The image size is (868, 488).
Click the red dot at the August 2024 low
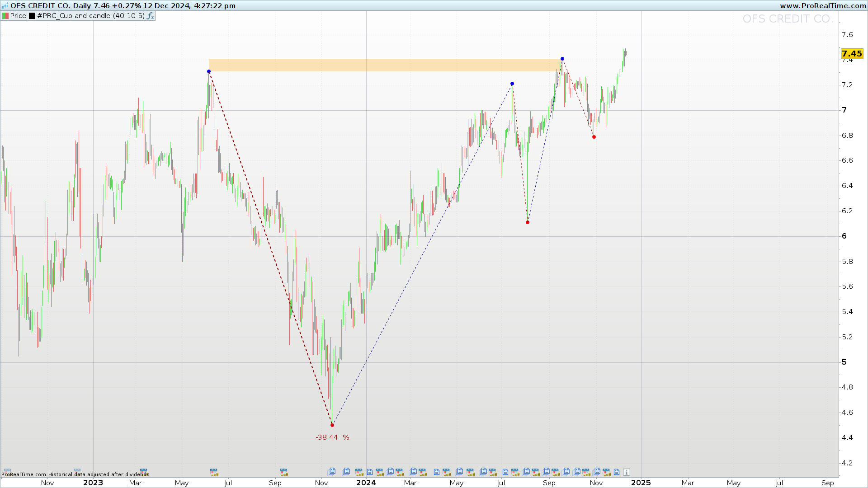pos(528,222)
